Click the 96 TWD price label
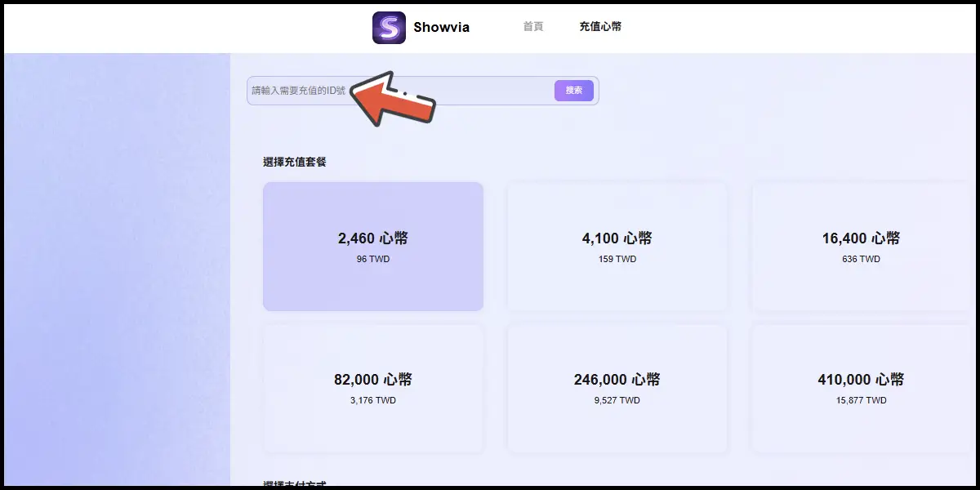980x490 pixels. click(373, 259)
